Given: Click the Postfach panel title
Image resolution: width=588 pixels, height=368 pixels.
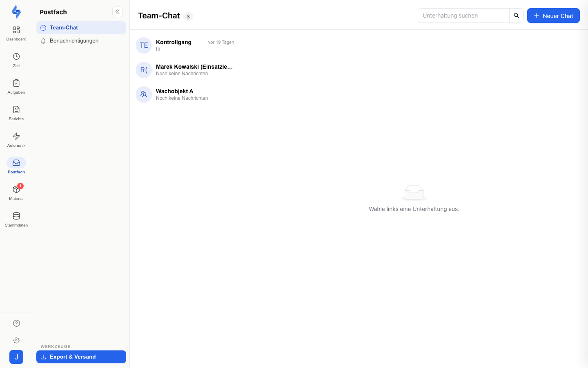Looking at the screenshot, I should click(x=53, y=12).
